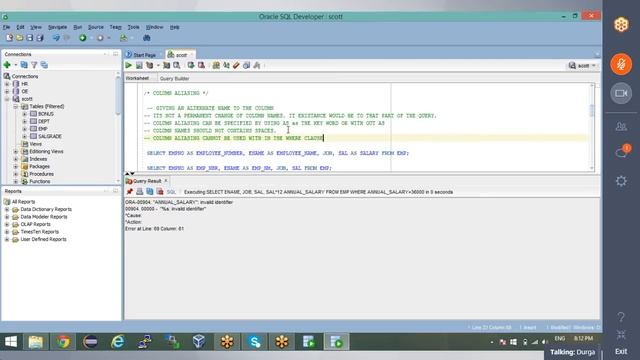Click the Clear eraser icon
The height and width of the screenshot is (360, 640).
tap(236, 65)
